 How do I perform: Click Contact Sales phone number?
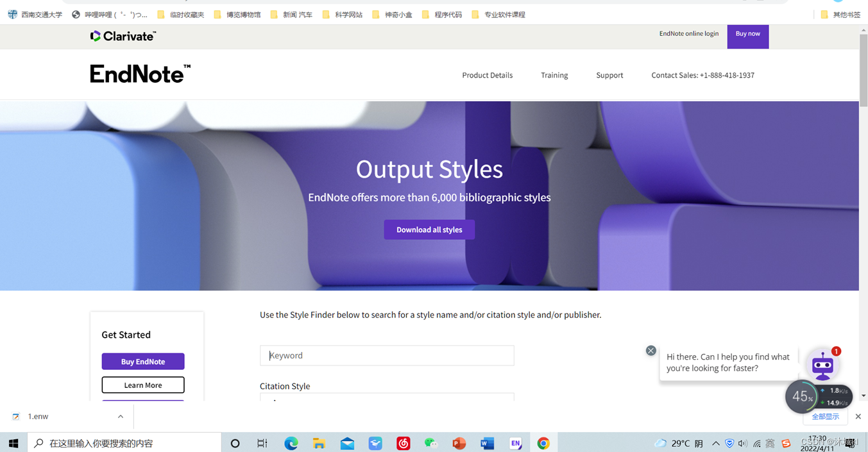(x=702, y=75)
